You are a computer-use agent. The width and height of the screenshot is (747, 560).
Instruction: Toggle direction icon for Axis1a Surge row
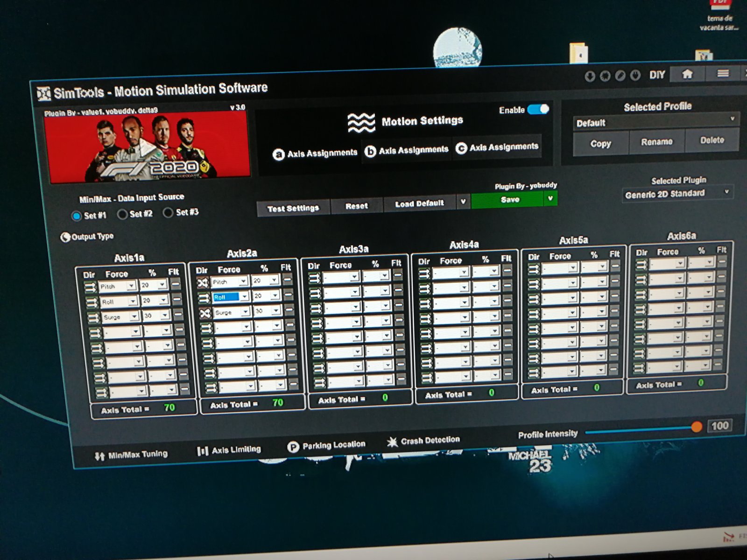93,318
